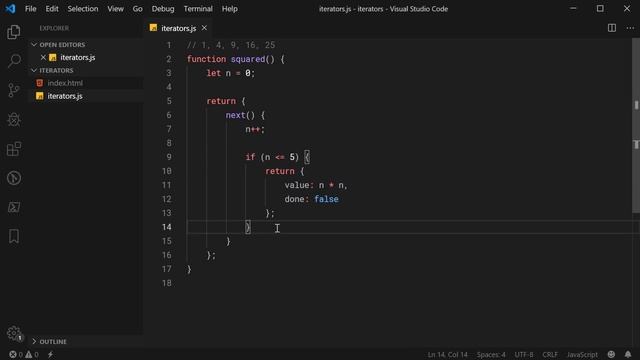Open the Search view icon

14,61
